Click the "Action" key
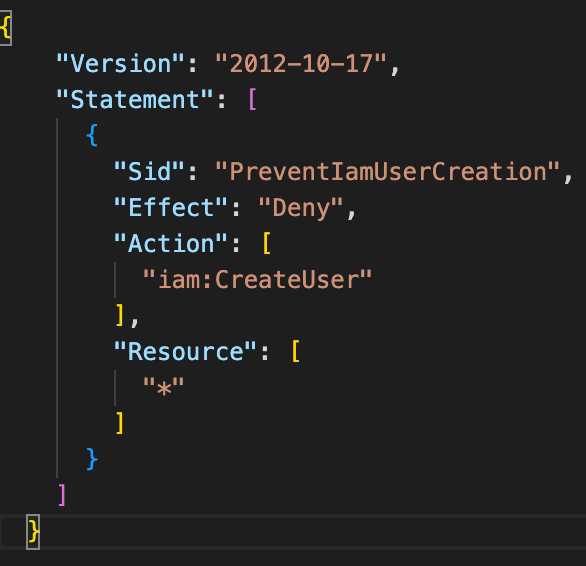Screen dimensions: 586x566 171,243
